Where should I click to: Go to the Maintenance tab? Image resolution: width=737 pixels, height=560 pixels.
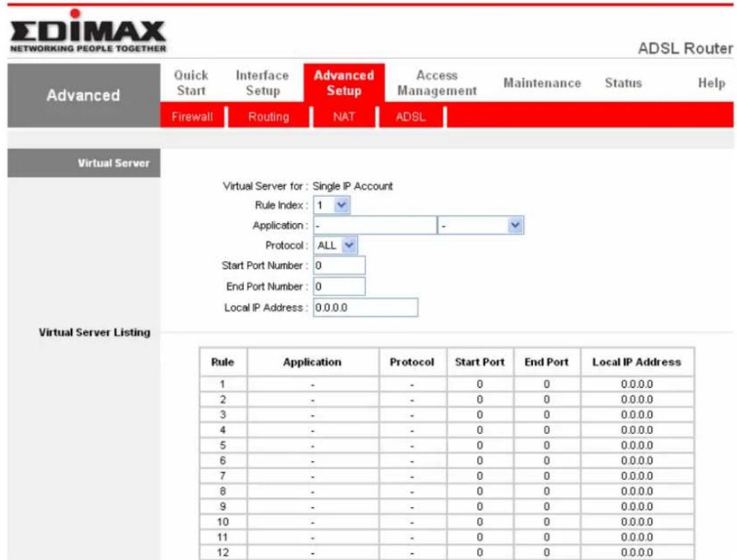click(x=542, y=83)
